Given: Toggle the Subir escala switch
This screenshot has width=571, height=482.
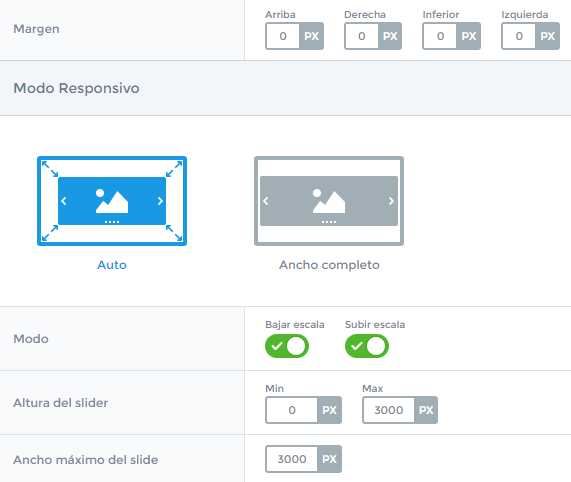Looking at the screenshot, I should (367, 346).
